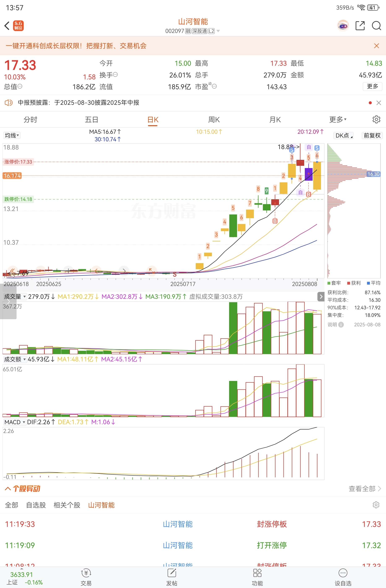386x588 pixels.
Task: Tap the orange 16.174 price label
Action: click(x=12, y=176)
